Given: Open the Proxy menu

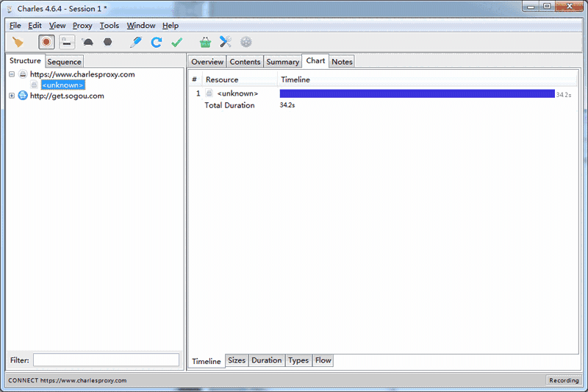Looking at the screenshot, I should coord(82,26).
